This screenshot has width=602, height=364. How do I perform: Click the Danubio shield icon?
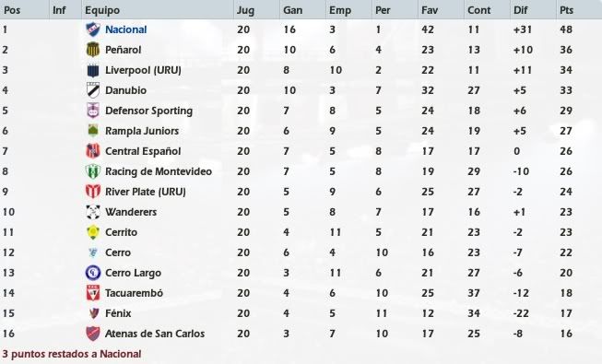point(93,90)
